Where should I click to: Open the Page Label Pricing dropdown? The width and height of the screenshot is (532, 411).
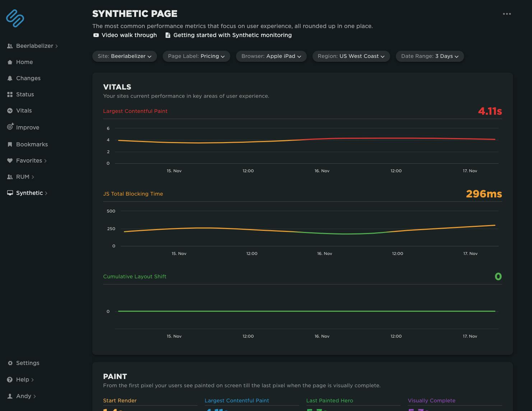[196, 56]
